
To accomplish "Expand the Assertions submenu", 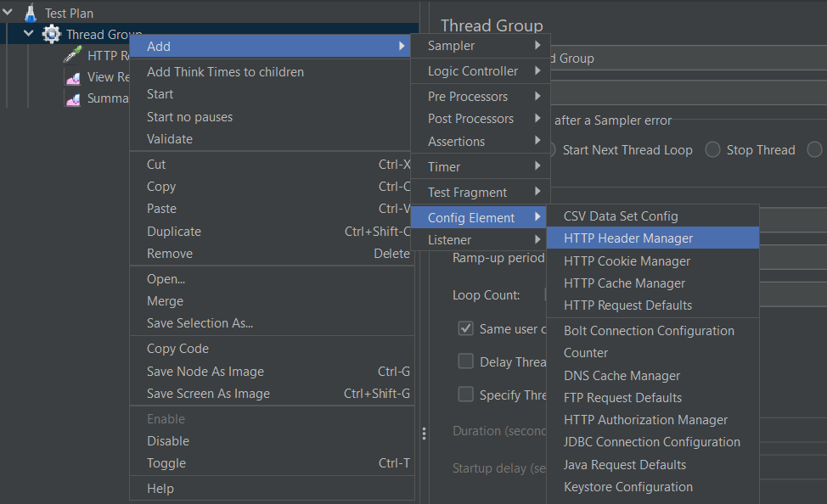I will 481,142.
